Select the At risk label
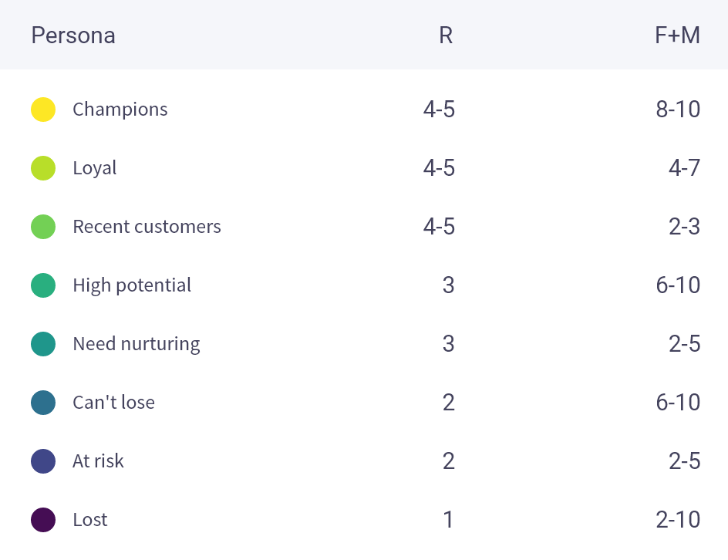 (98, 461)
